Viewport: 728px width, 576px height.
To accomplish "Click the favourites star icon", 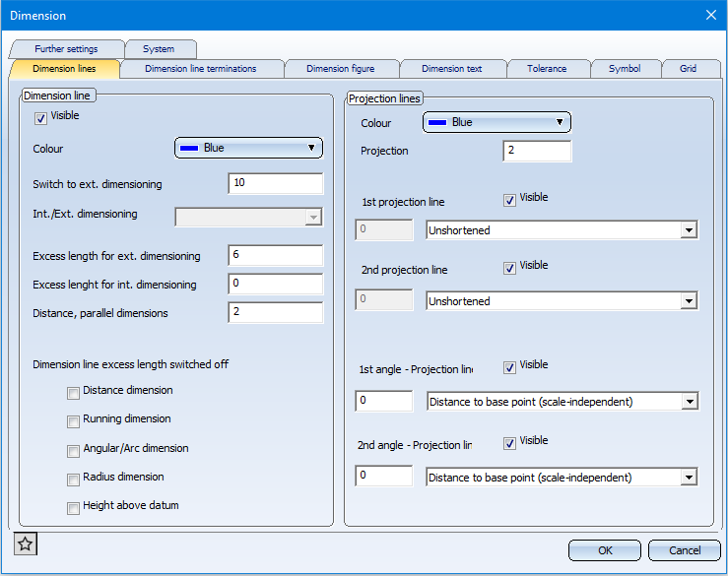I will pos(26,544).
